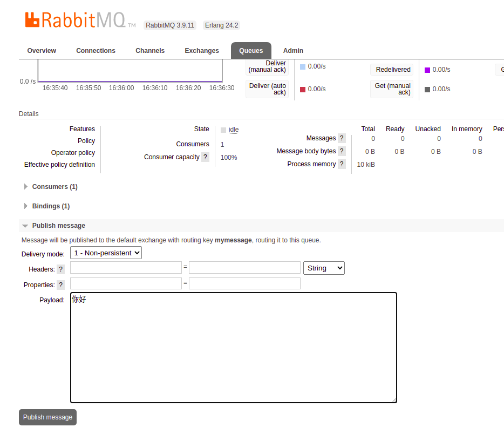
Task: Click the purple Redelivered color swatch
Action: point(427,70)
